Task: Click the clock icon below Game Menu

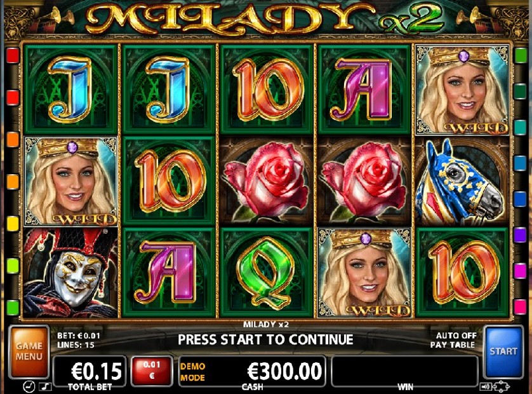Action: pos(29,386)
